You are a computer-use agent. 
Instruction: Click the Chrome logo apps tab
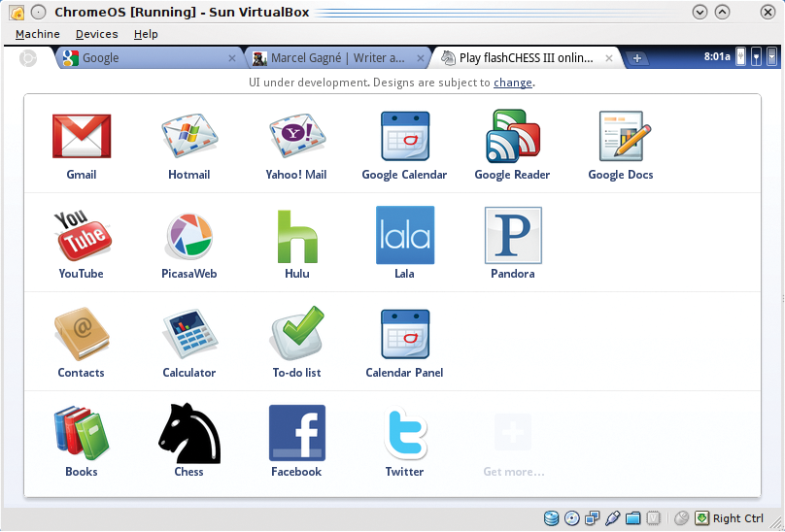coord(28,58)
